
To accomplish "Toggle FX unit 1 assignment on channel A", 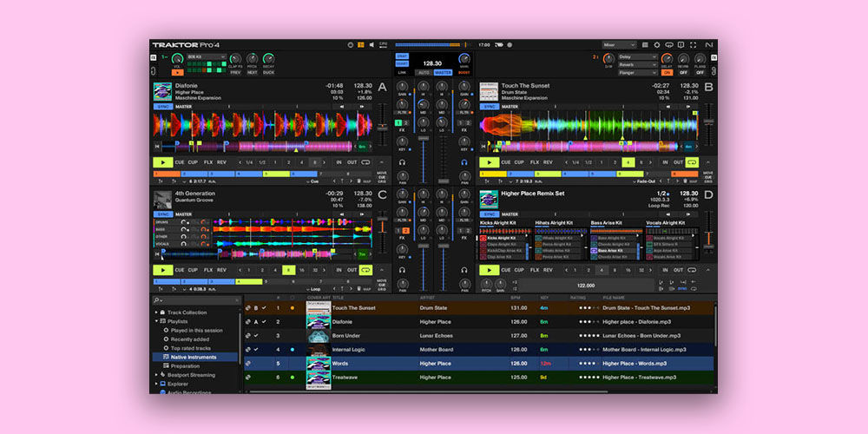I will 398,123.
